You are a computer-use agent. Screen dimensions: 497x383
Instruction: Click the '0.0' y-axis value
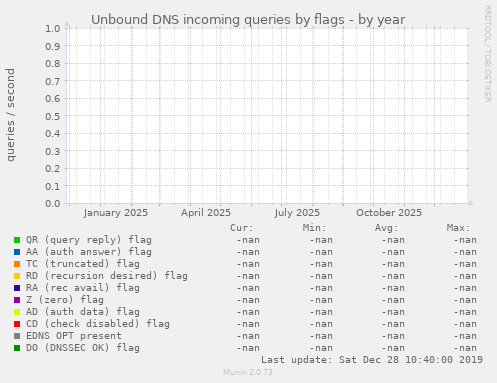tap(53, 203)
